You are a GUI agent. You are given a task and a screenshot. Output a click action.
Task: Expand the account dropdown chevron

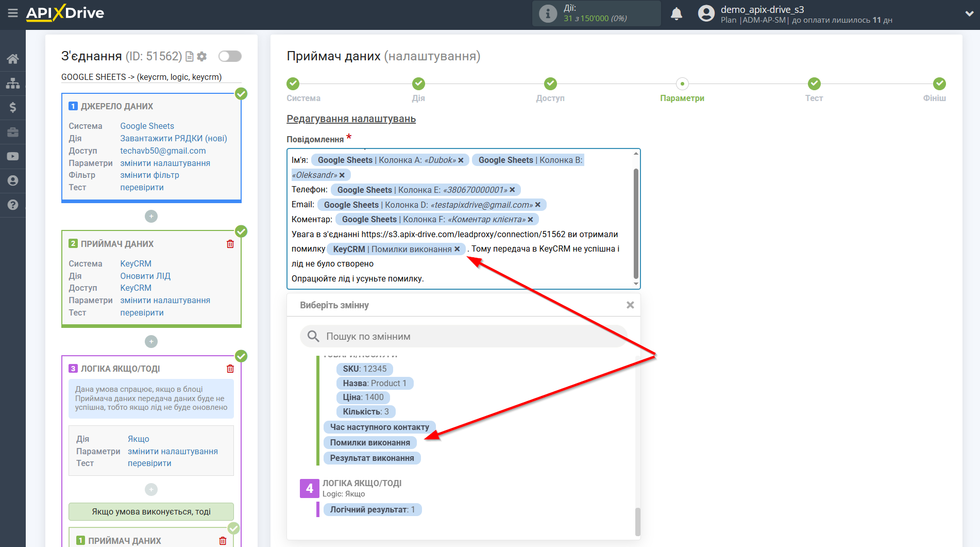pos(969,13)
